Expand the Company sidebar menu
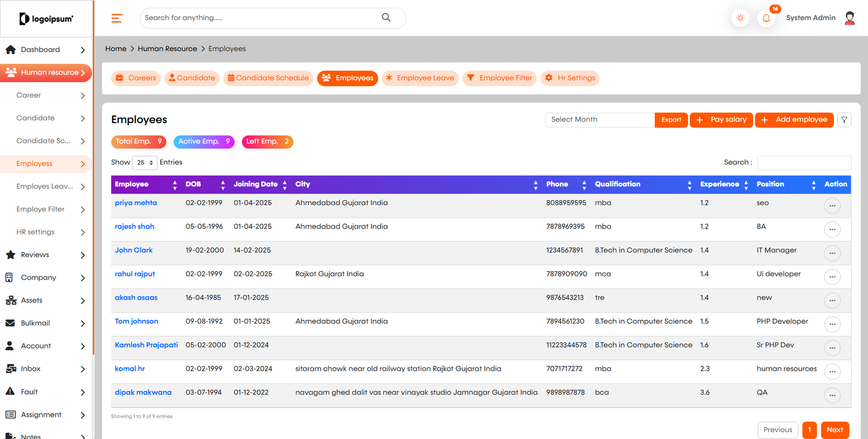Image resolution: width=868 pixels, height=439 pixels. point(46,278)
